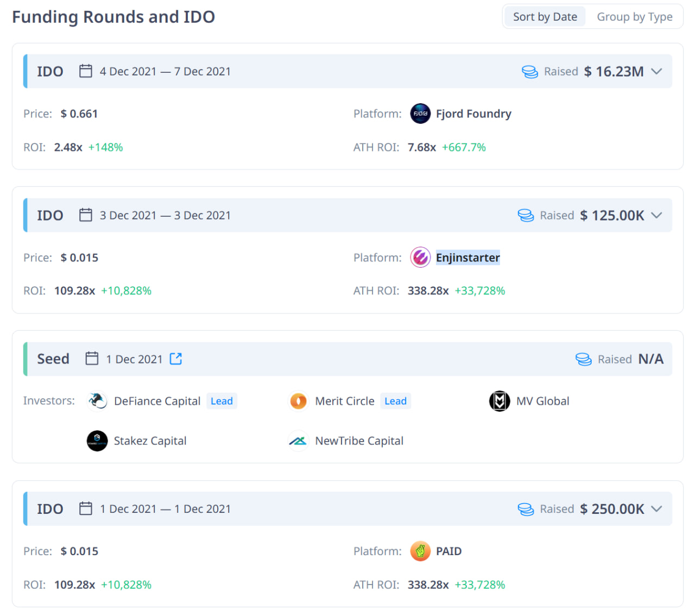Open the Fjord Foundry platform link

click(473, 114)
